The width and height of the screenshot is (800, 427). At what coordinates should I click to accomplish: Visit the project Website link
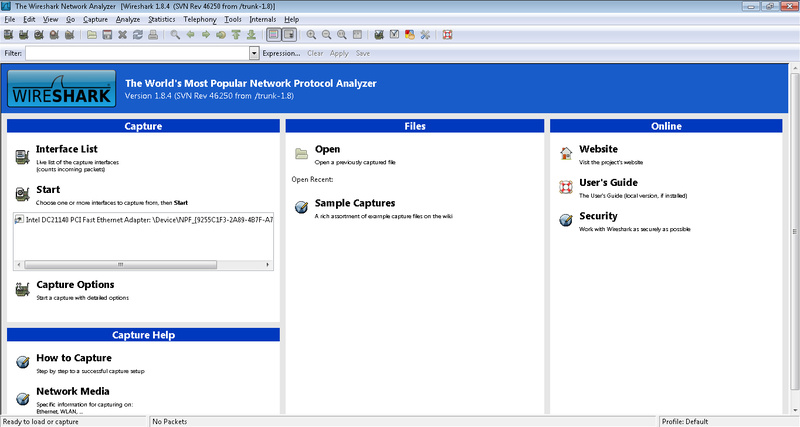(598, 149)
